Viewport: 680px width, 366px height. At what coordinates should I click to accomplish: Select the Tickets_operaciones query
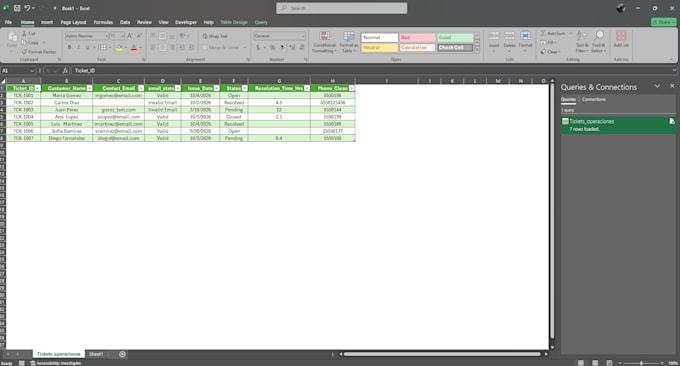(618, 125)
